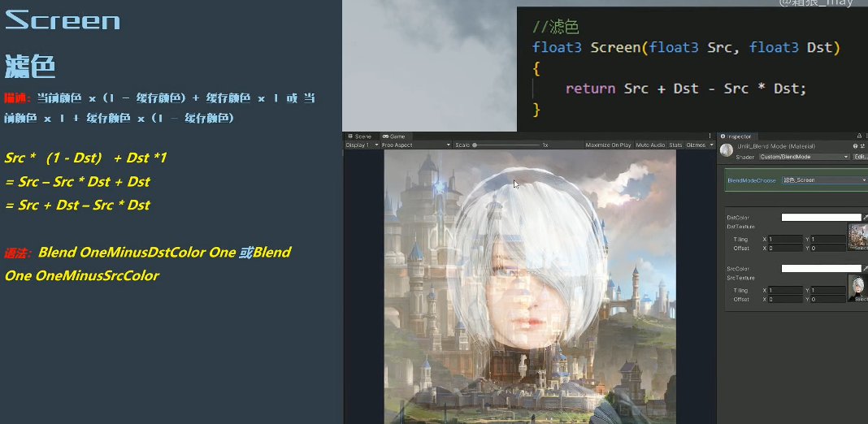The image size is (868, 424).
Task: Open the material preset settings icon
Action: coord(862,146)
